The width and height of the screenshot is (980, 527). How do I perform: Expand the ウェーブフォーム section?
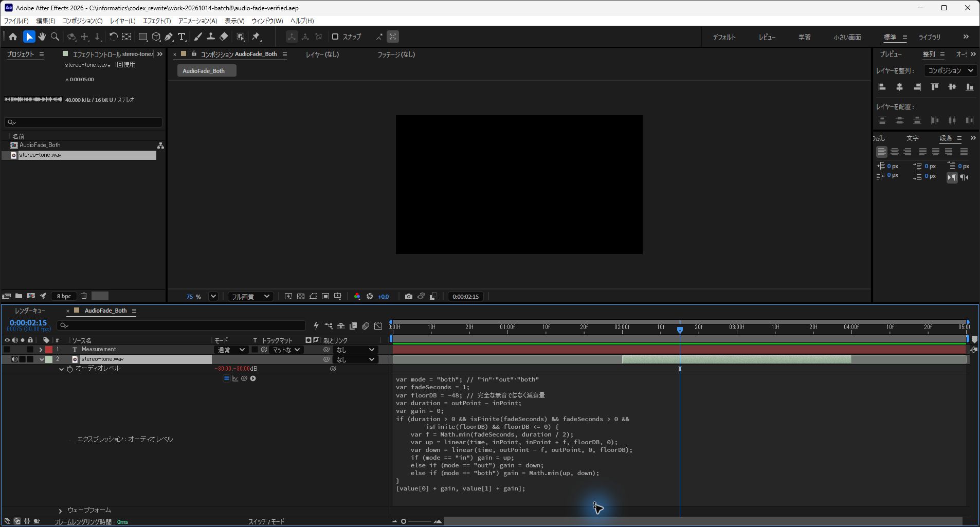pyautogui.click(x=60, y=511)
